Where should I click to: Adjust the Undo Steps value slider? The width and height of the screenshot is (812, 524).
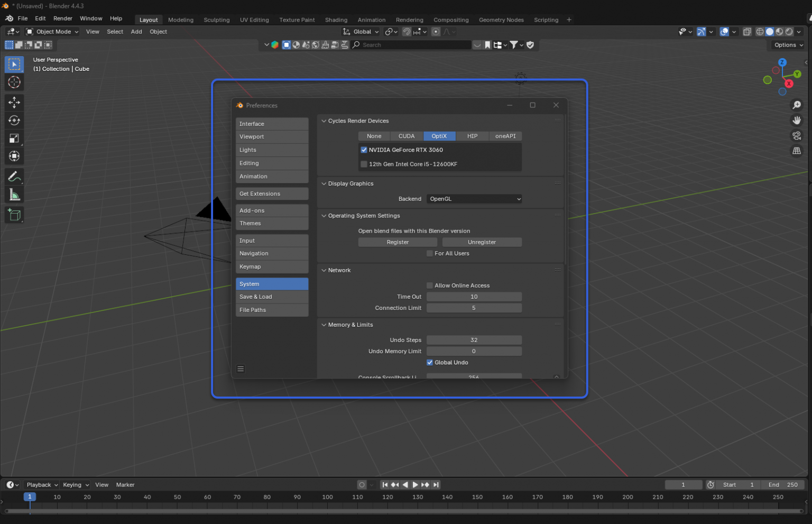474,340
